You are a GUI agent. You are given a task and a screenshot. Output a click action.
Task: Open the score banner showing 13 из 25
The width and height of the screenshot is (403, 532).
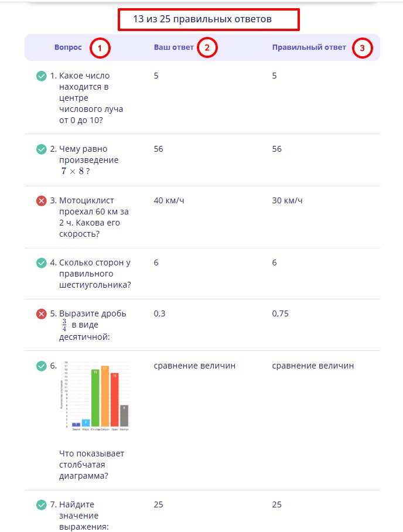209,19
